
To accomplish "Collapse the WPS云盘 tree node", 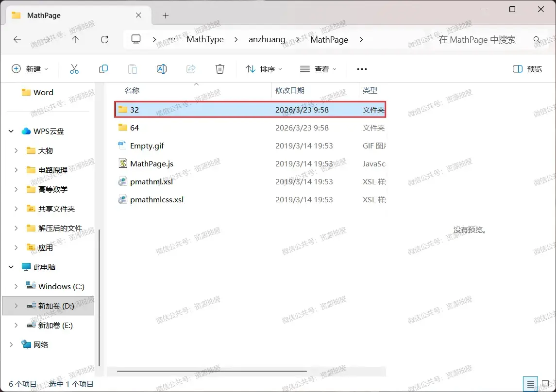I will (11, 131).
